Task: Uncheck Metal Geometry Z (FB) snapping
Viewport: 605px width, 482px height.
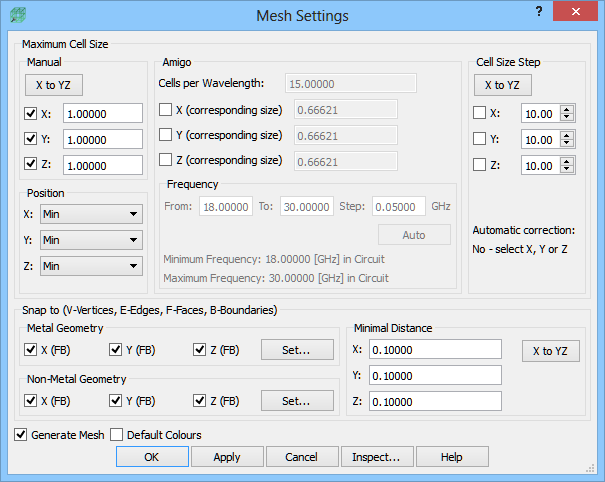Action: tap(199, 350)
